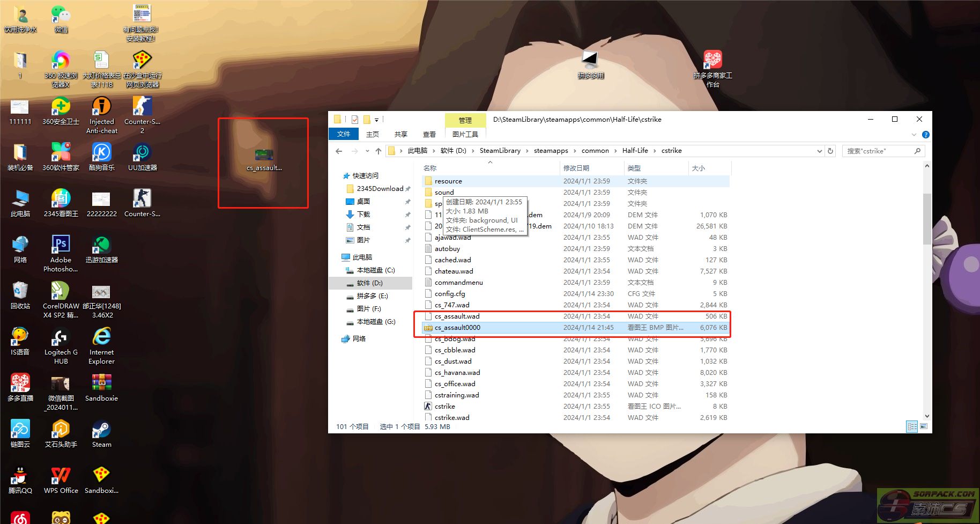Switch to details view icon in status bar

[x=911, y=427]
